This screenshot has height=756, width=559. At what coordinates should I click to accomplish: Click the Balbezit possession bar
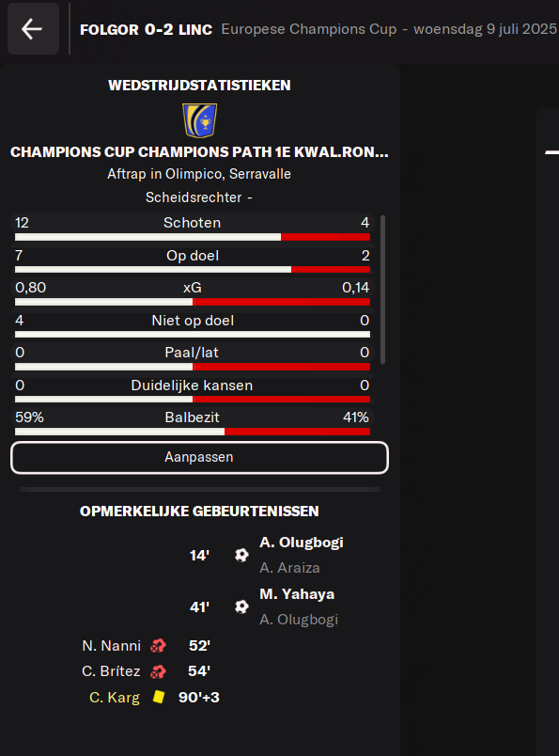(193, 432)
